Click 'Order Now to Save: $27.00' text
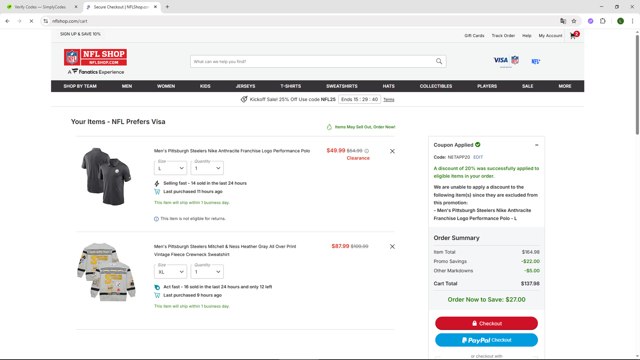640x360 pixels. (x=486, y=300)
